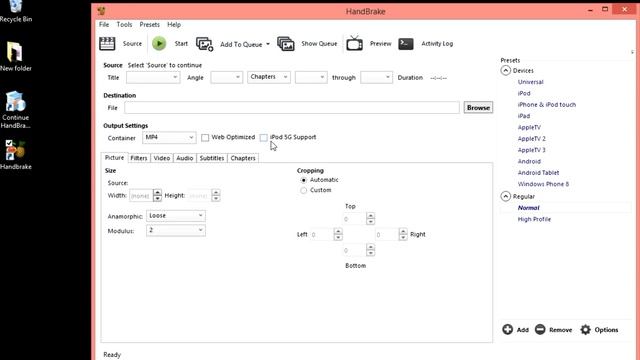Select the AppleTV 2 preset

(x=531, y=139)
